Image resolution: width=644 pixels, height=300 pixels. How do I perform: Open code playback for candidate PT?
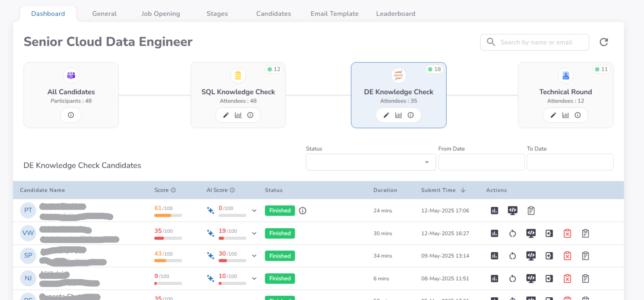tap(513, 211)
